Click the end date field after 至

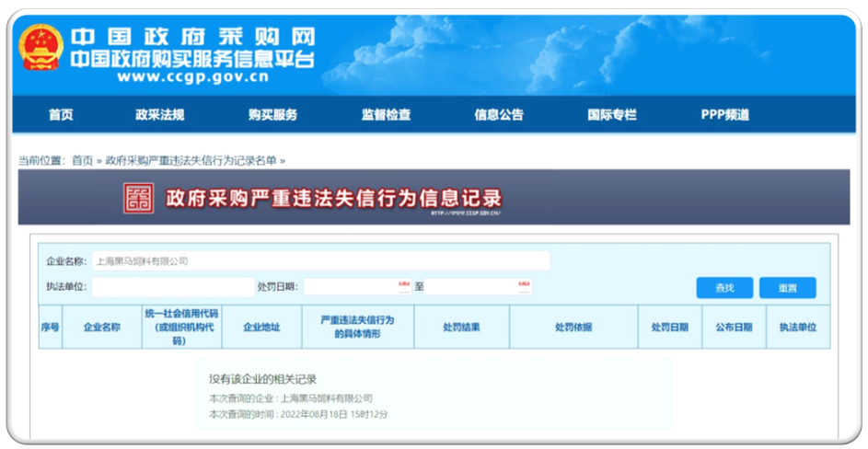(469, 287)
